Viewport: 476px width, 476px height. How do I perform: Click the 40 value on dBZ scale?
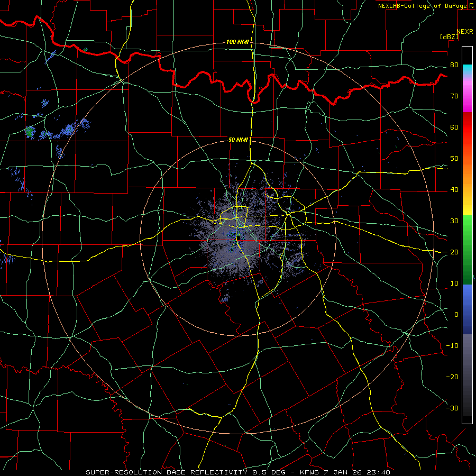coord(454,190)
